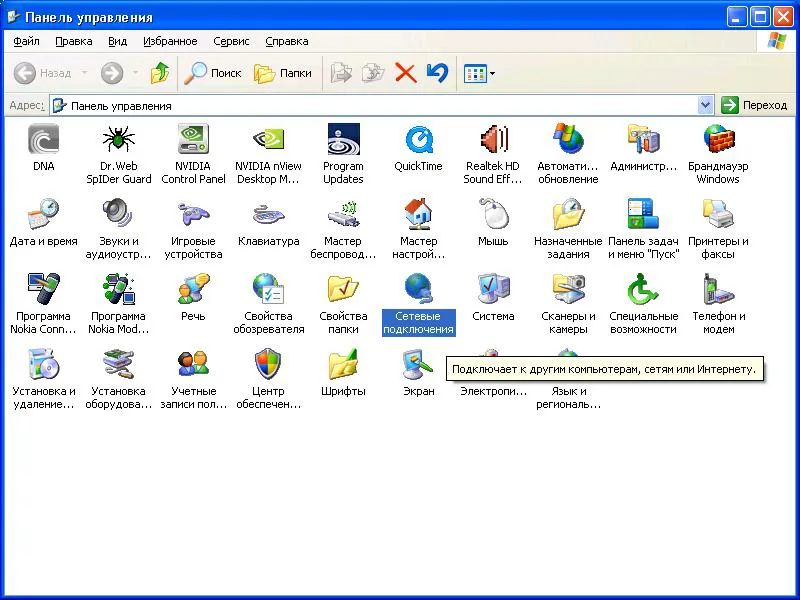The image size is (800, 600).
Task: Click the Переход go button
Action: pyautogui.click(x=755, y=105)
